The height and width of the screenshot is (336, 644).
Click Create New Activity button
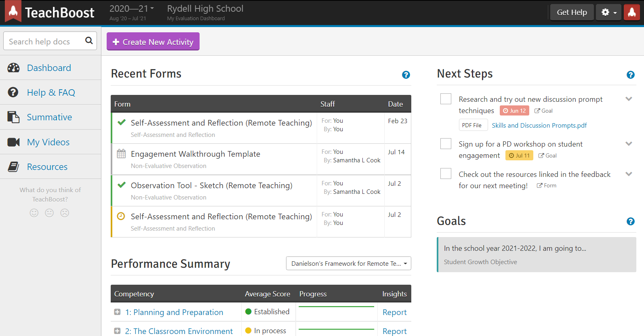(153, 42)
